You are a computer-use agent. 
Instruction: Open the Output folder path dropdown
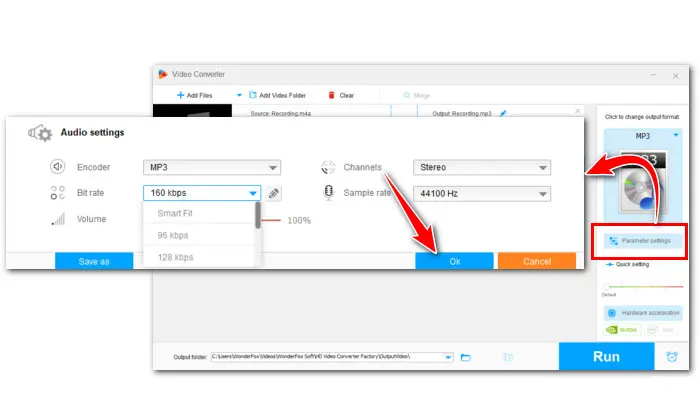pos(448,357)
